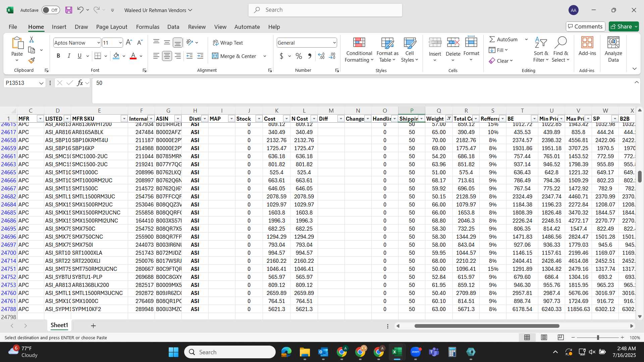644x362 pixels.
Task: Switch to the Insert tab
Action: tap(59, 26)
